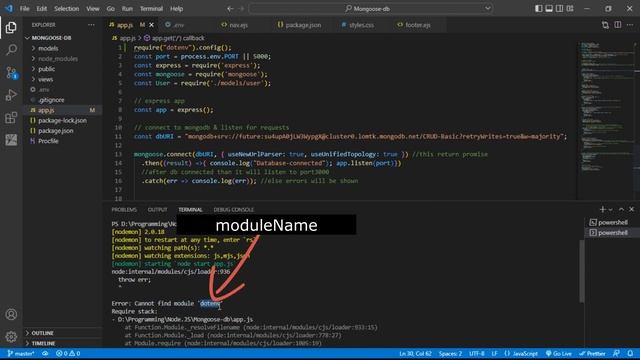Click Go Live server button
The width and height of the screenshot is (640, 360).
(x=559, y=353)
